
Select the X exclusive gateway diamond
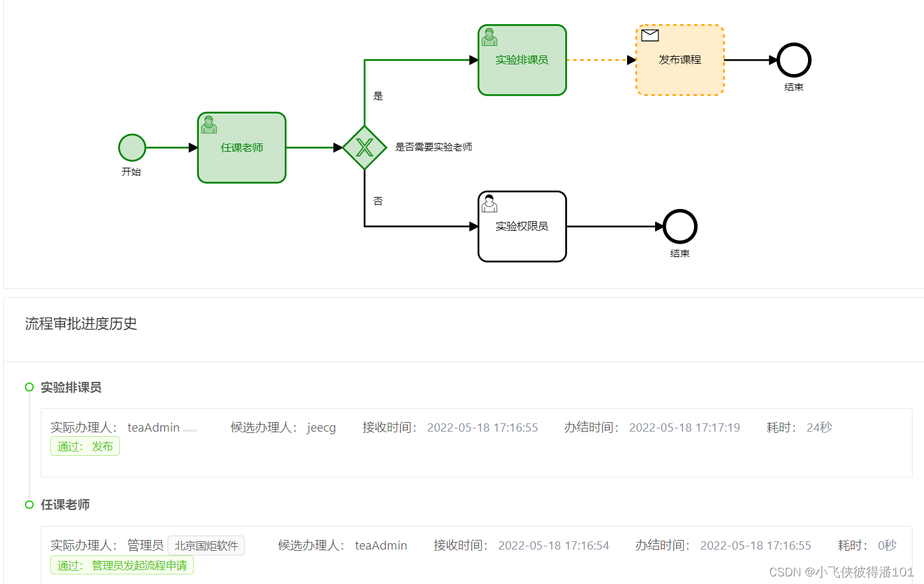point(365,147)
